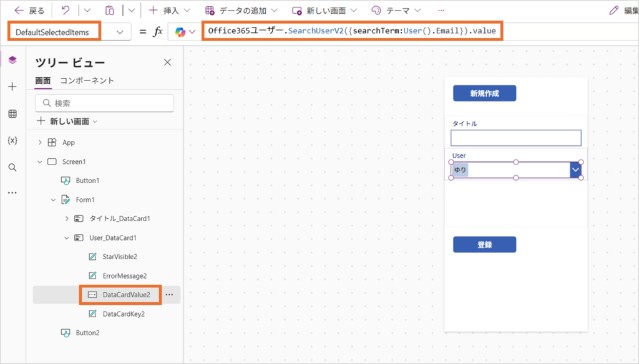Click the undo icon in toolbar
The width and height of the screenshot is (639, 364).
pyautogui.click(x=66, y=11)
